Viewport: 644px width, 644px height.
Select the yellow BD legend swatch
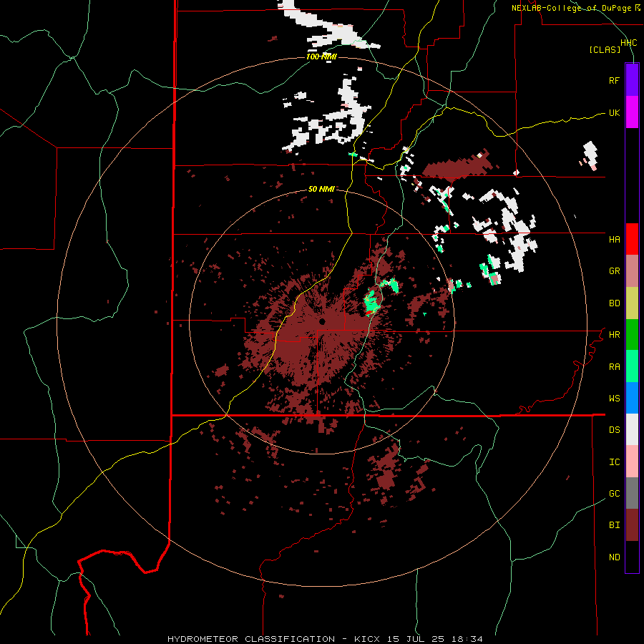point(632,303)
